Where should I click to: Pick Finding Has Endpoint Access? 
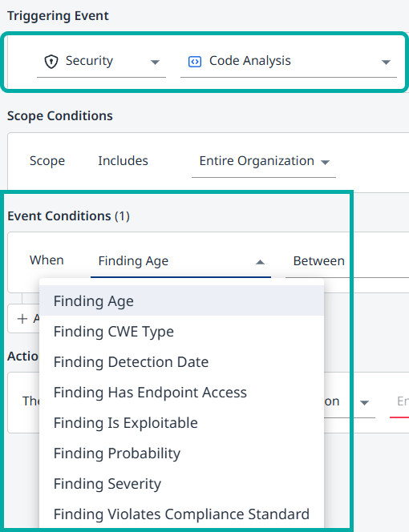pyautogui.click(x=182, y=393)
